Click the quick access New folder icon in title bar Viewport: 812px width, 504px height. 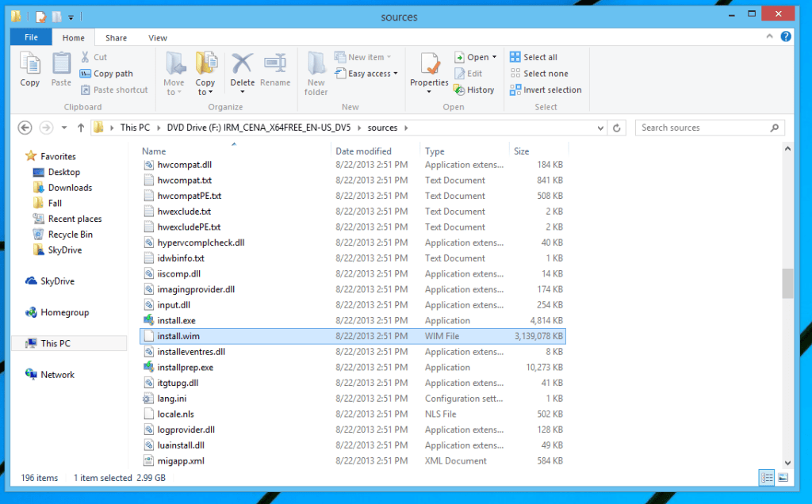56,17
